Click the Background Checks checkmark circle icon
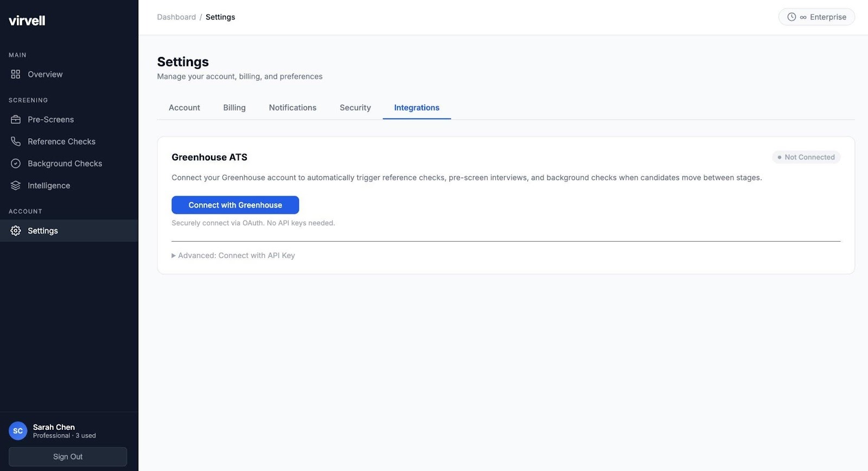This screenshot has height=471, width=868. (16, 163)
